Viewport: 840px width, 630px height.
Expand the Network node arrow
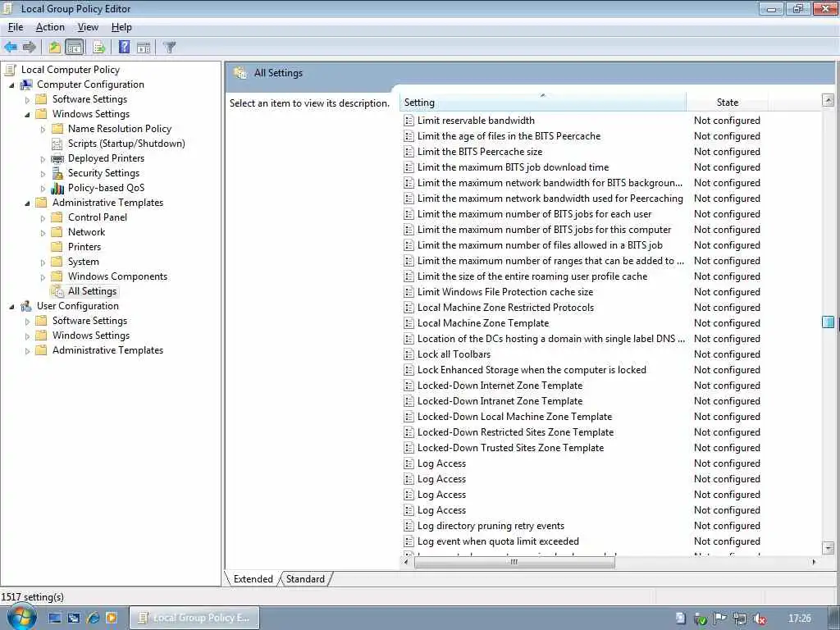point(43,232)
